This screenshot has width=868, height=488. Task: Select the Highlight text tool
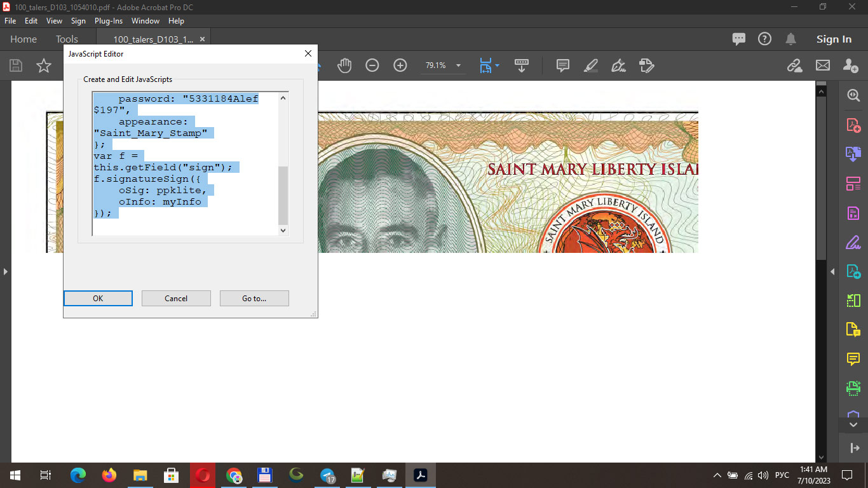[x=591, y=65]
